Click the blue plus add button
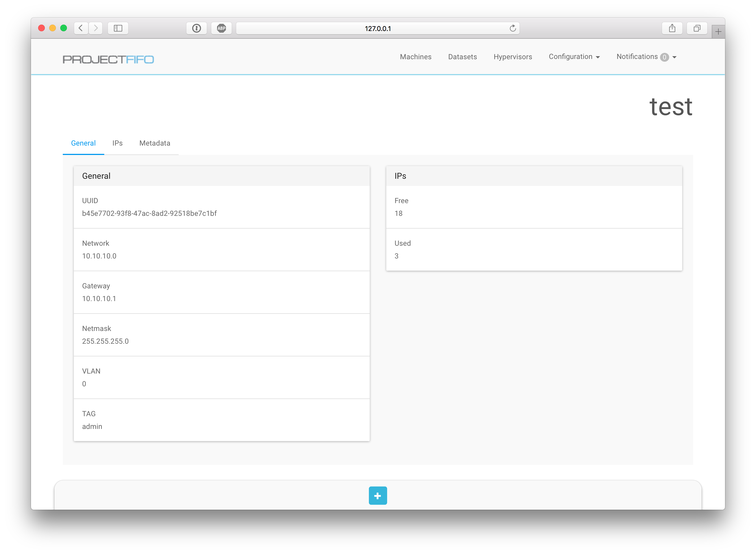This screenshot has height=554, width=756. tap(378, 495)
